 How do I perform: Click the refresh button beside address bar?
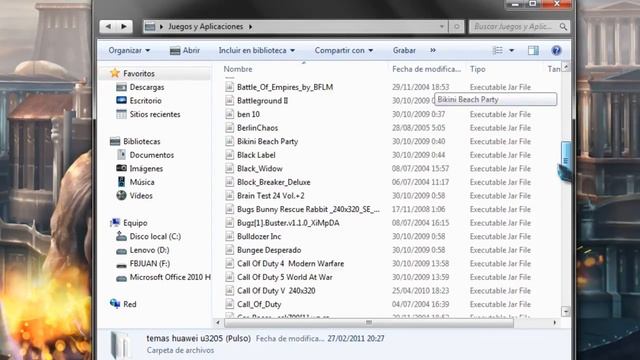point(456,27)
